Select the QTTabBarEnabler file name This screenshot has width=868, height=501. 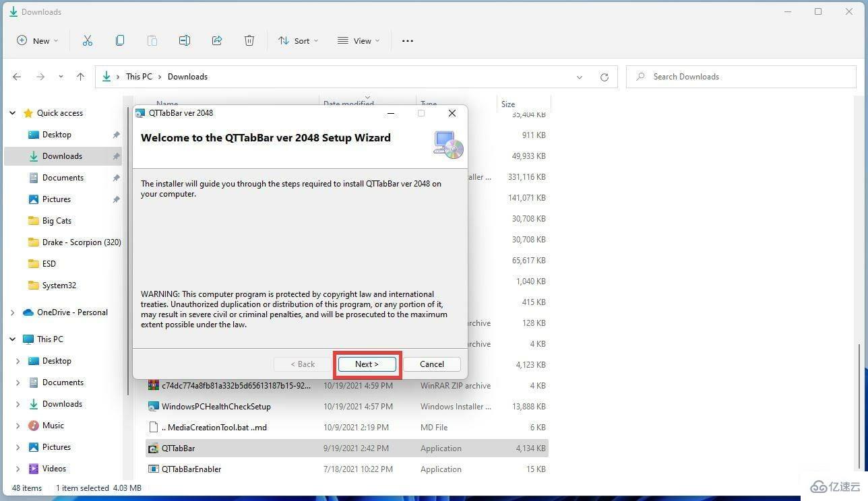[x=191, y=469]
